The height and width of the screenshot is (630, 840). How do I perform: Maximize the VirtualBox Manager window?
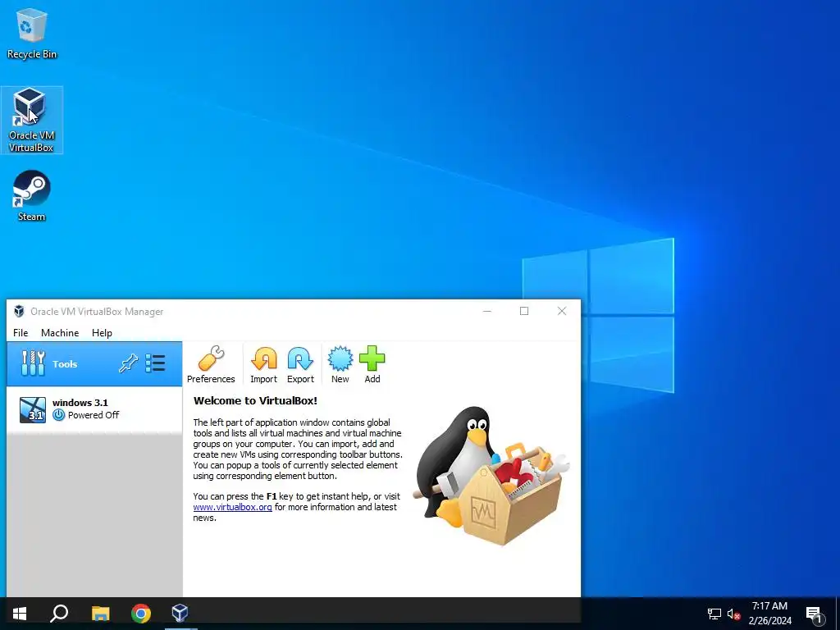pyautogui.click(x=524, y=311)
